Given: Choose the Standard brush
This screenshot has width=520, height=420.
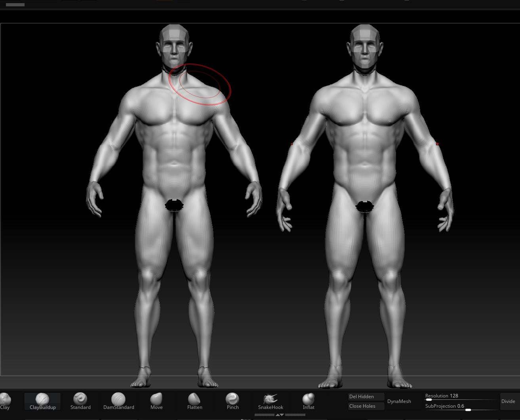Looking at the screenshot, I should pos(80,401).
